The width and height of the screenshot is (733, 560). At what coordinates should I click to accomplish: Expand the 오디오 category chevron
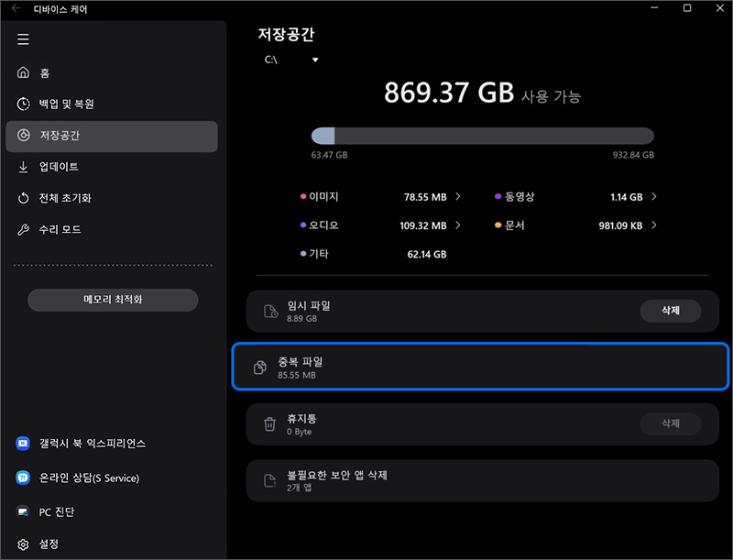coord(458,225)
